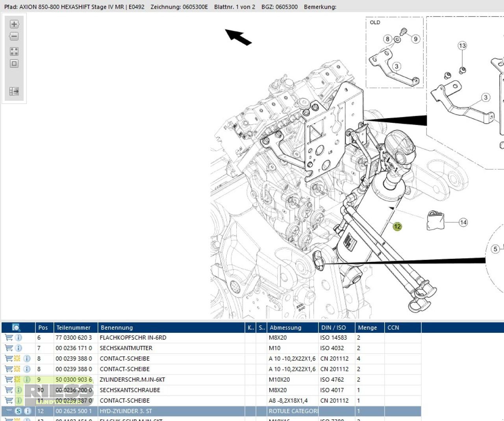Click the list export arrow icon
The width and height of the screenshot is (504, 421).
(x=14, y=91)
